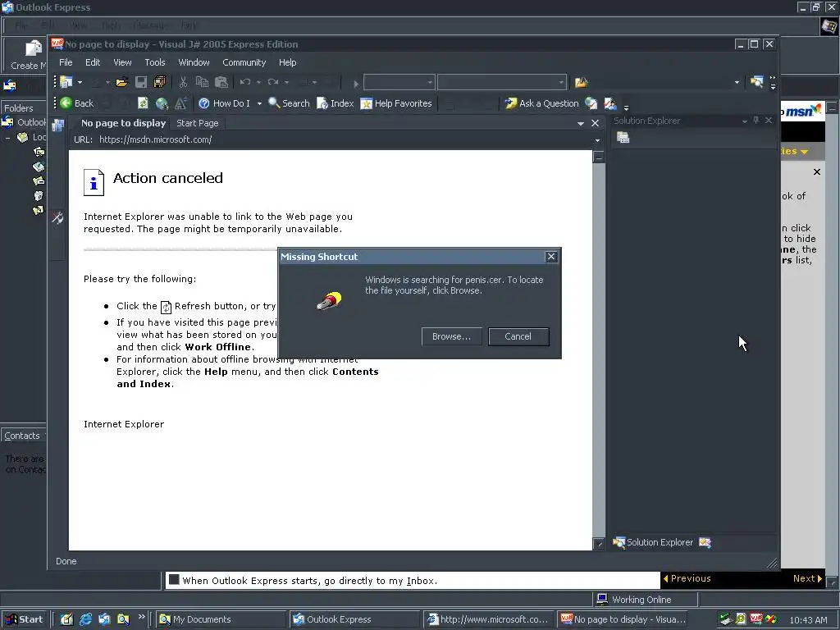Image resolution: width=840 pixels, height=630 pixels.
Task: Click the Solution Explorer bottom tab
Action: [653, 542]
